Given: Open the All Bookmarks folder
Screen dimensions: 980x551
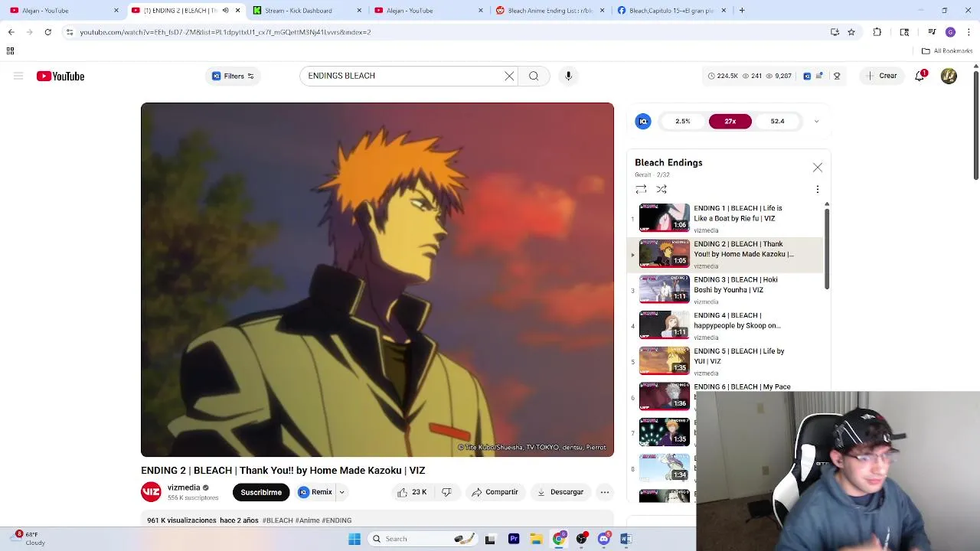Looking at the screenshot, I should (947, 51).
